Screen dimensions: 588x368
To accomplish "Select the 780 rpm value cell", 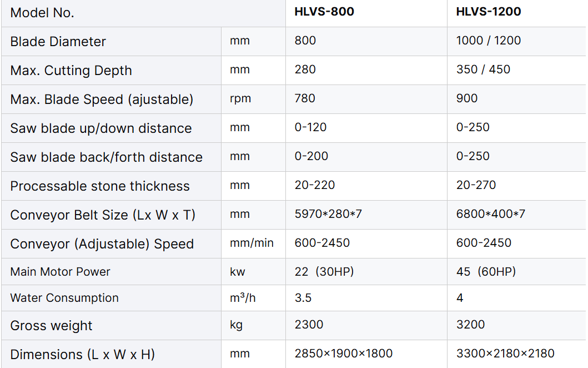I will (305, 98).
